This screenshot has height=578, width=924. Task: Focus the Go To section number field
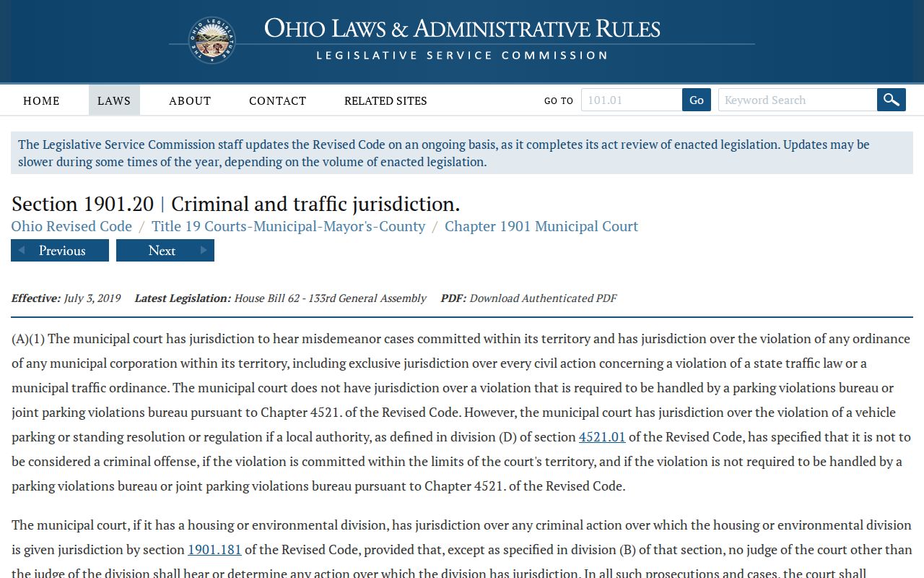coord(632,100)
